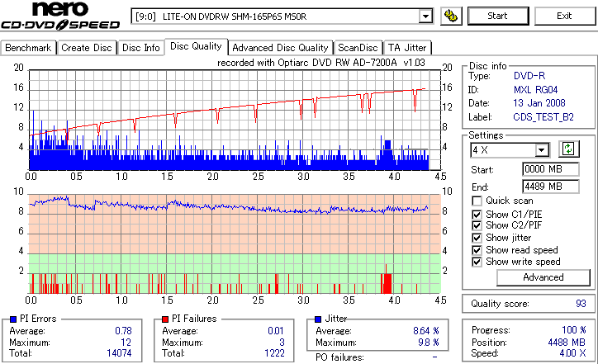This screenshot has width=598, height=364.
Task: Toggle the Show write speed checkbox
Action: [477, 262]
